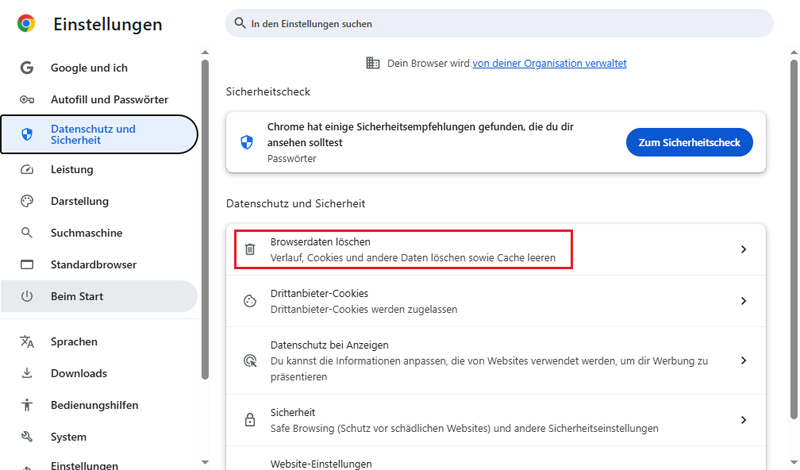Click the power icon for Beim Start
800x470 pixels.
[27, 296]
